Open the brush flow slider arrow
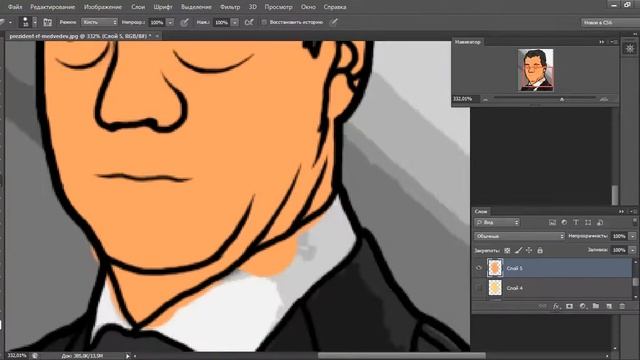This screenshot has height=360, width=640. [235, 22]
